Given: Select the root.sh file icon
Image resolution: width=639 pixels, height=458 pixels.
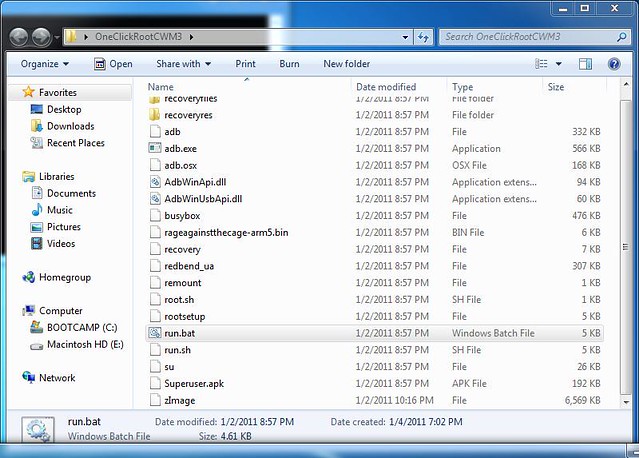Looking at the screenshot, I should pos(155,299).
